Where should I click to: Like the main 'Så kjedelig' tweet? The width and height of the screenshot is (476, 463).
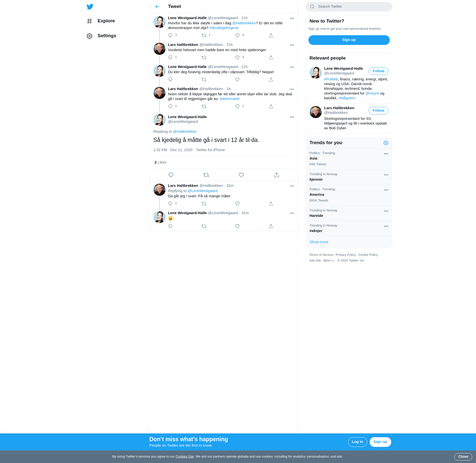(241, 175)
